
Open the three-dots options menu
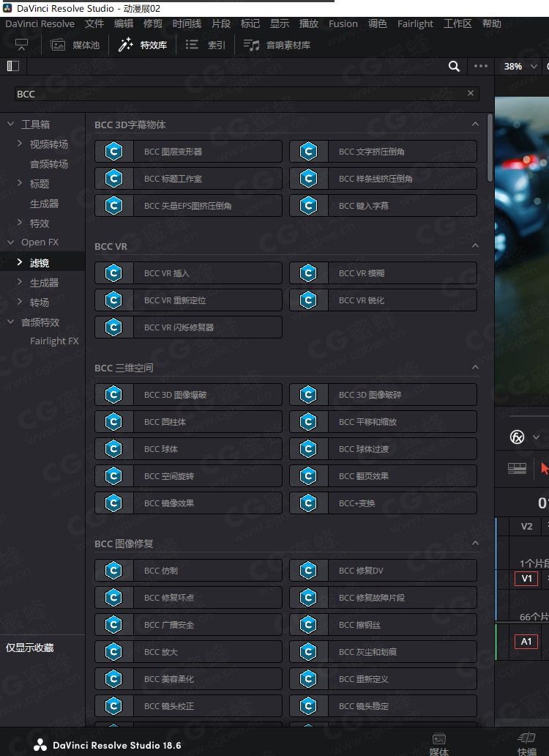point(481,66)
